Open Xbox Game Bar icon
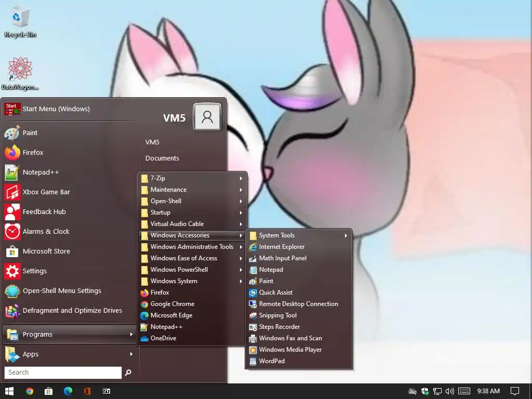Viewport: 532px width, 399px height. tap(12, 192)
